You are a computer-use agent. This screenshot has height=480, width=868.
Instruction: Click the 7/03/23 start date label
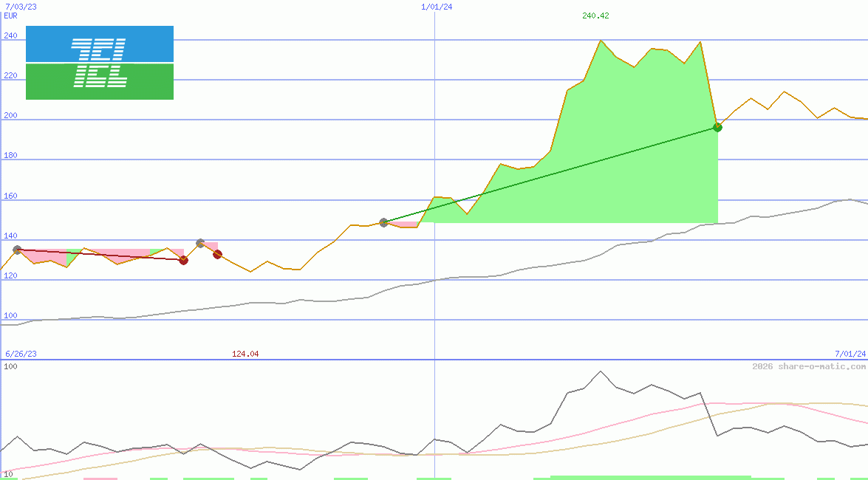point(21,7)
